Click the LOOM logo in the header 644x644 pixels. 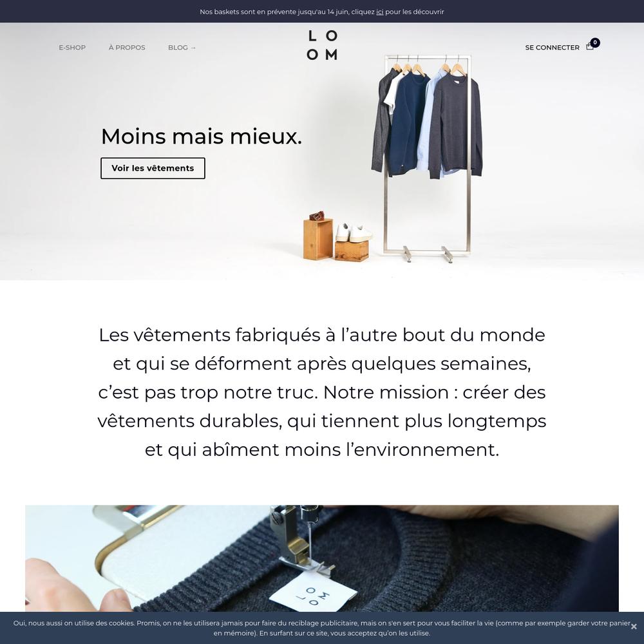point(322,45)
